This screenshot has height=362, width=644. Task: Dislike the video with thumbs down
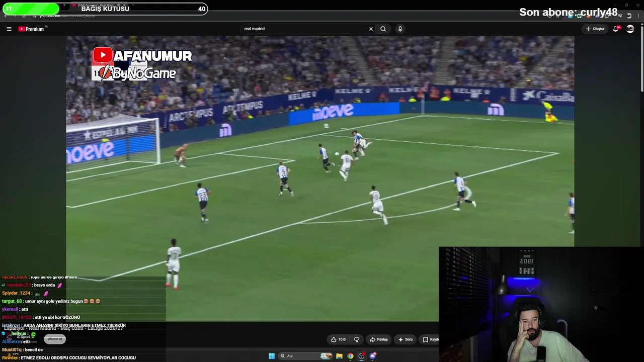(357, 340)
